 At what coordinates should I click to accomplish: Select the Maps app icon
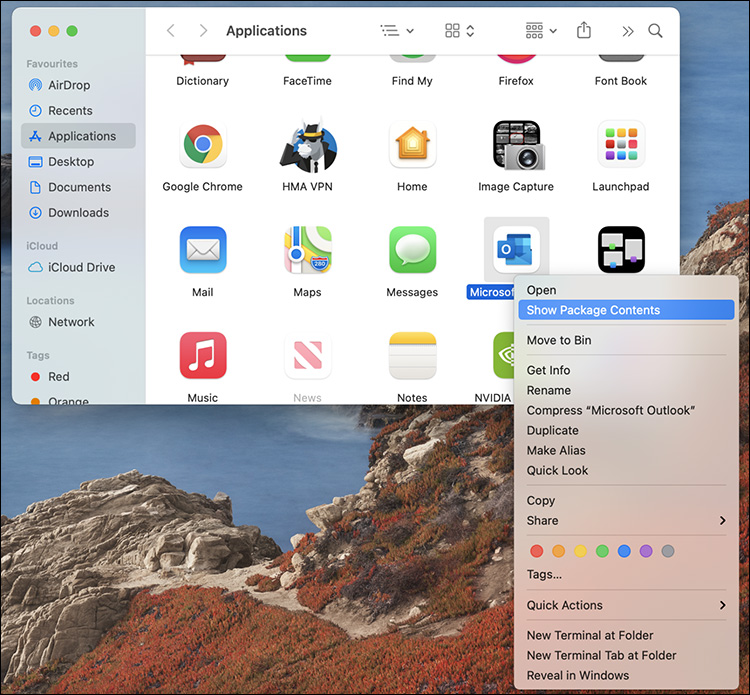(308, 250)
